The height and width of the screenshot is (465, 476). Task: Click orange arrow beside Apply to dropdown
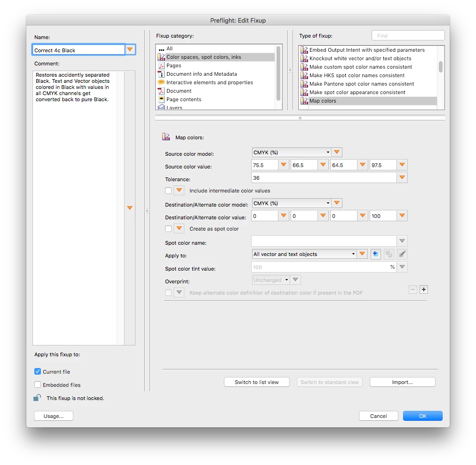pyautogui.click(x=362, y=254)
